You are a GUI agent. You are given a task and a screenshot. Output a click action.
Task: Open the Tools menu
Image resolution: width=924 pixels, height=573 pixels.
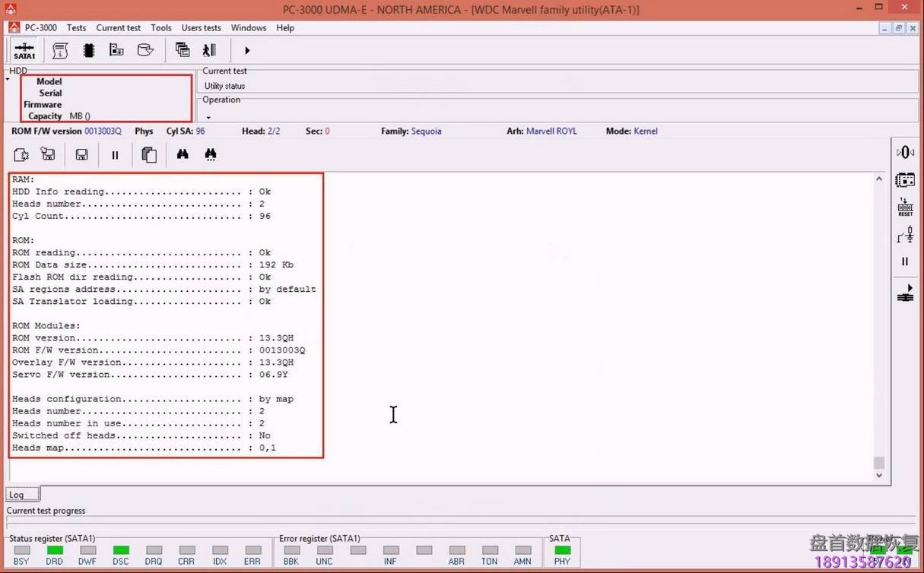pyautogui.click(x=160, y=27)
